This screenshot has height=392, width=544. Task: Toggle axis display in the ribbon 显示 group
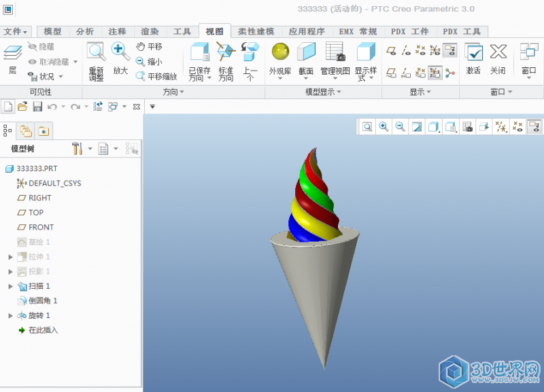[406, 50]
